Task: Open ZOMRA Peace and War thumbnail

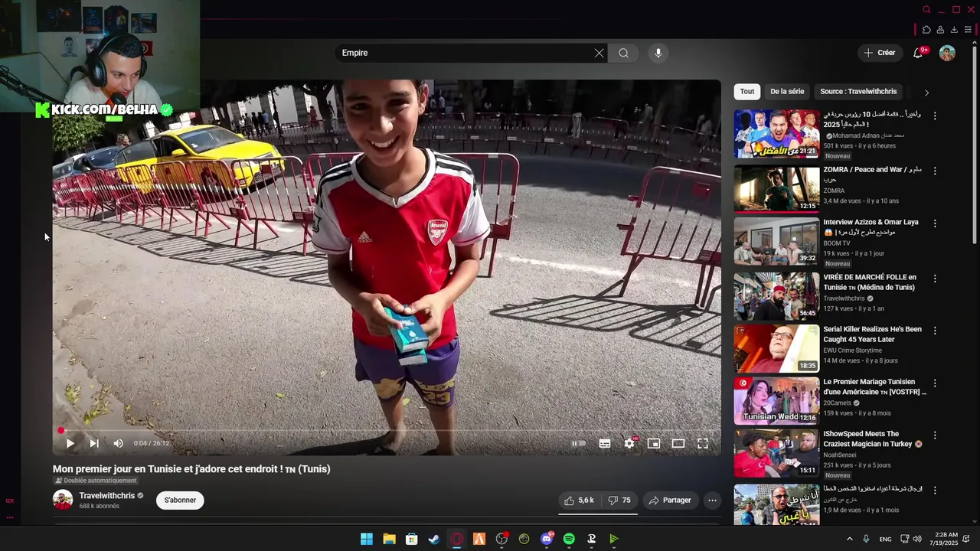Action: point(776,189)
